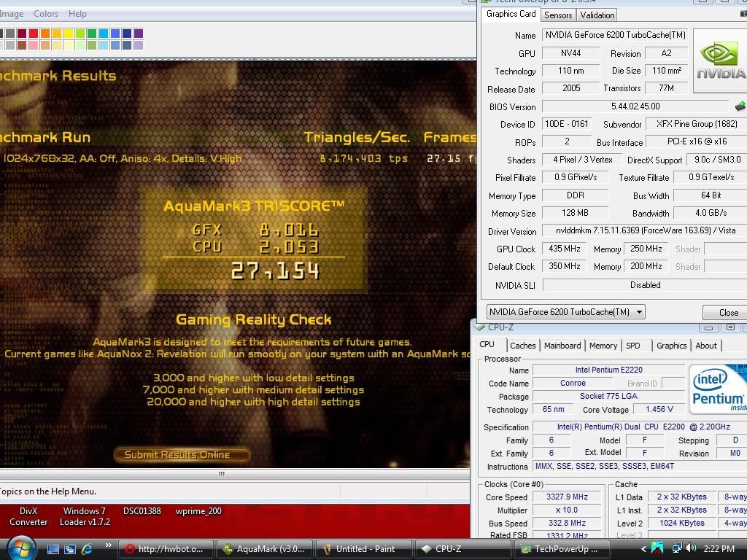Click the GPU Name field in GPU-Z
Viewport: 747px width, 560px height.
(x=615, y=35)
